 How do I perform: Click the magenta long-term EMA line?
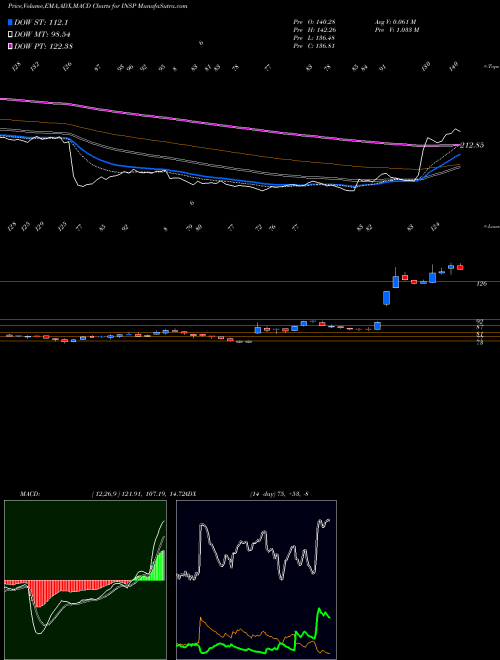[x=231, y=125]
